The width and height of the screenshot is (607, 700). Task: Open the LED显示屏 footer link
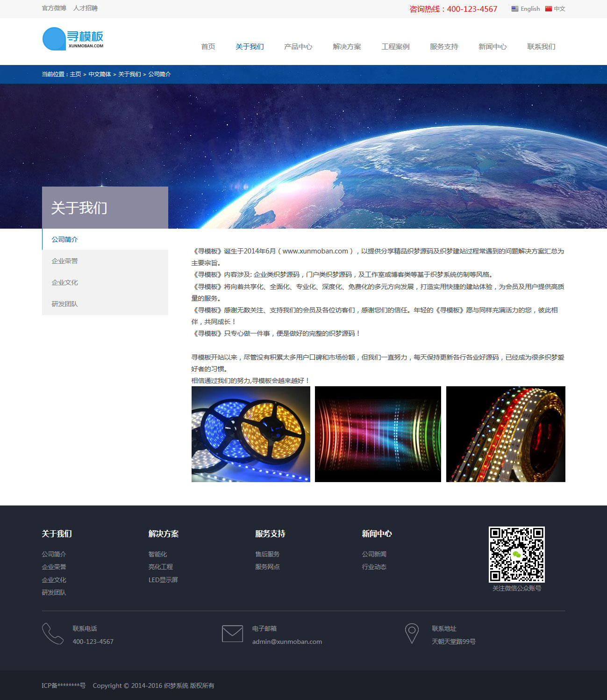pos(163,580)
